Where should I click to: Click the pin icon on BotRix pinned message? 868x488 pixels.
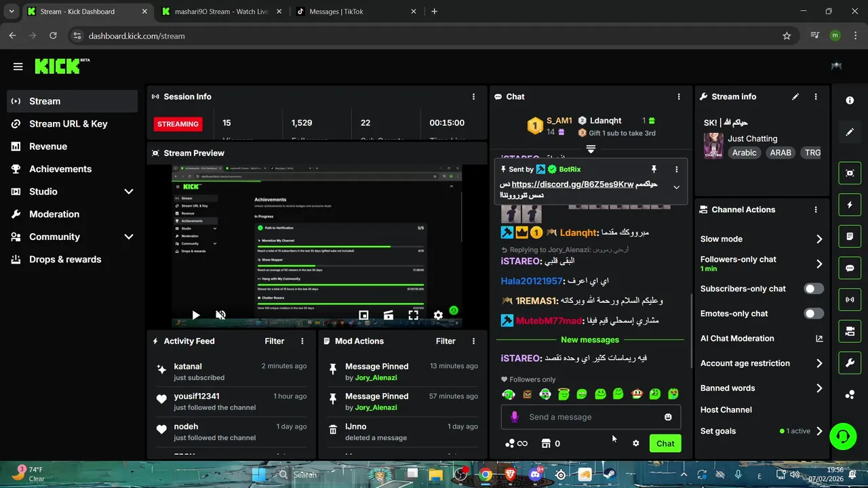[x=654, y=169]
